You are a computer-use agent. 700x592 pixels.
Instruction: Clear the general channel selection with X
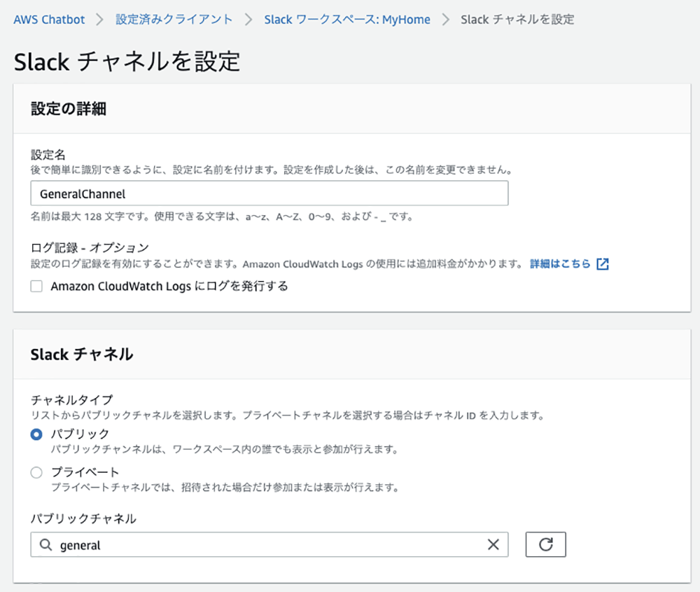pyautogui.click(x=493, y=544)
